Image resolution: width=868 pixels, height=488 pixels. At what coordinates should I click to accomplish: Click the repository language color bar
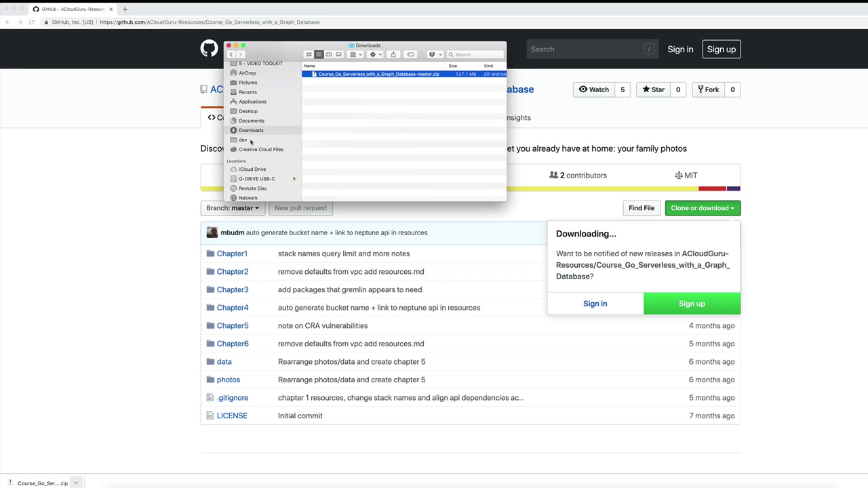pos(471,188)
